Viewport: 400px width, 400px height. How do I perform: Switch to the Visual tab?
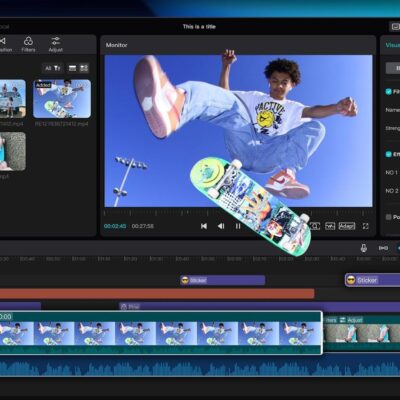[393, 45]
